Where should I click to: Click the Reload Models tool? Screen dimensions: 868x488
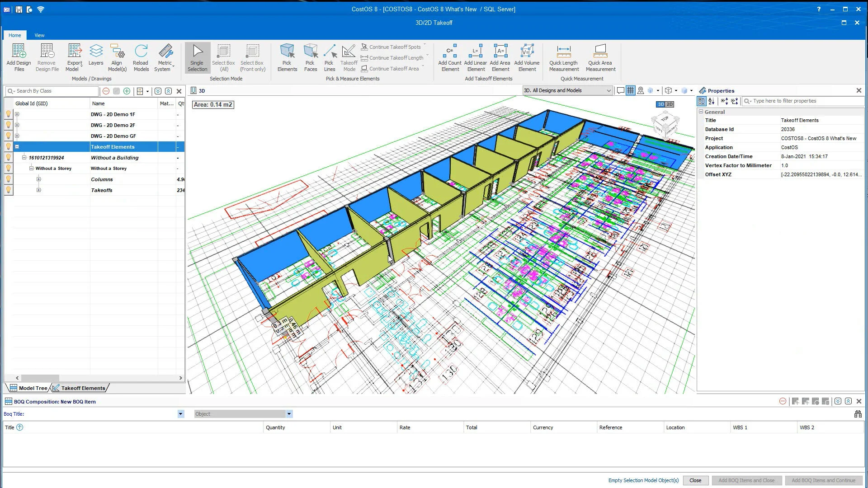[x=141, y=57]
